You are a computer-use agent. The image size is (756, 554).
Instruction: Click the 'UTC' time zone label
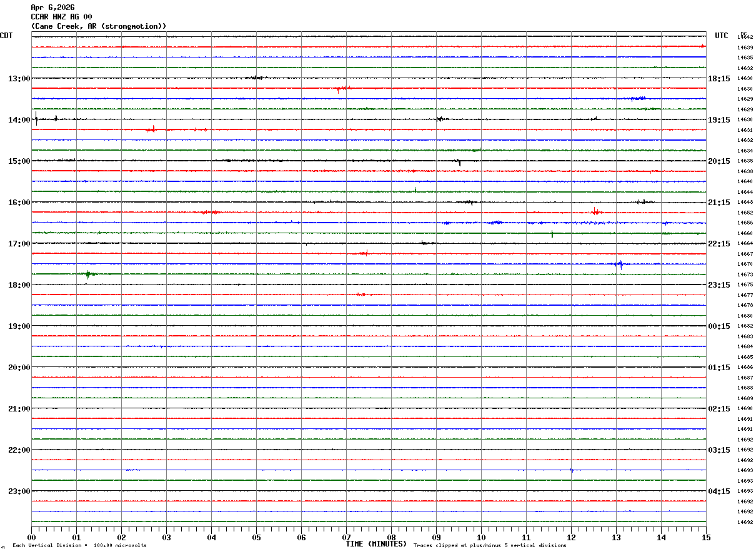tap(722, 36)
